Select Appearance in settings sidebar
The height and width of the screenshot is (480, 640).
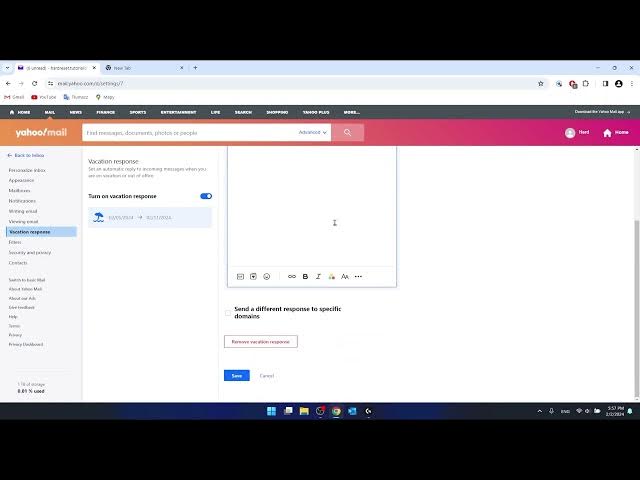tap(21, 180)
